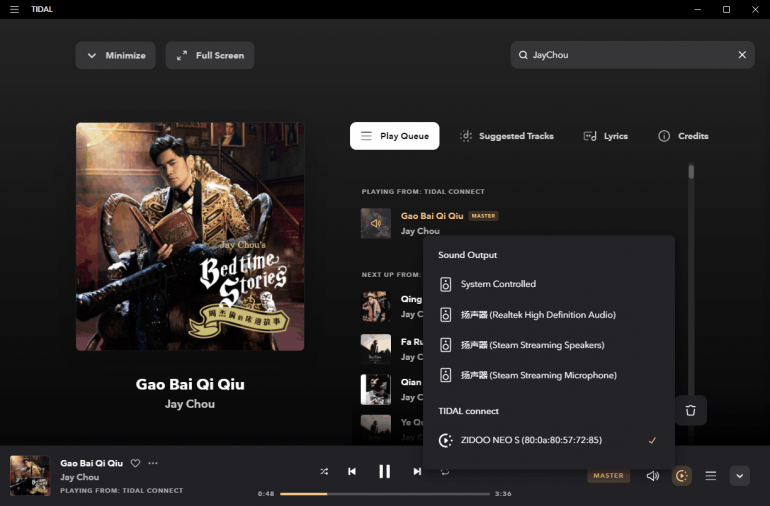Click the Lyrics tab icon
Image resolution: width=770 pixels, height=506 pixels.
click(590, 136)
